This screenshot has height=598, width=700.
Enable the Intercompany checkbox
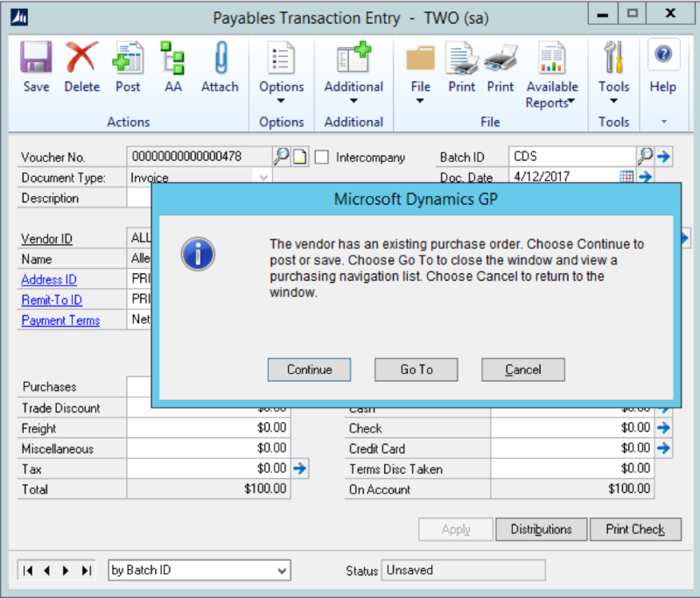[x=321, y=158]
